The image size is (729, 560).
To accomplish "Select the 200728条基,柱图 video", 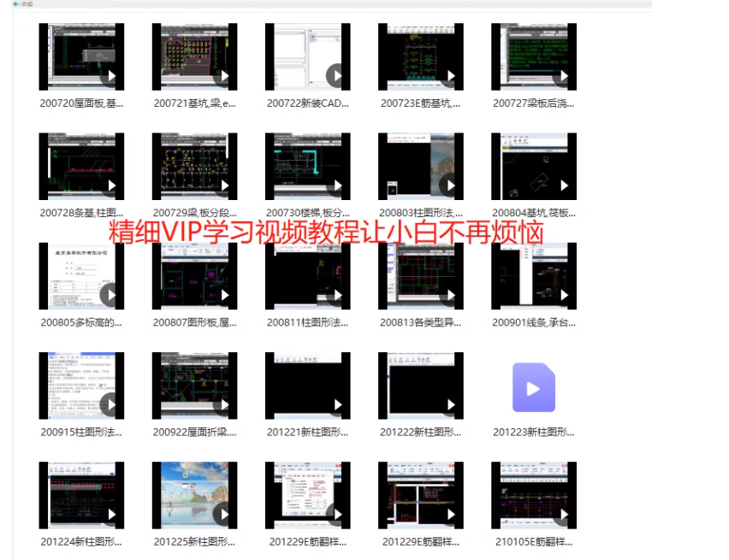I will pos(81,166).
